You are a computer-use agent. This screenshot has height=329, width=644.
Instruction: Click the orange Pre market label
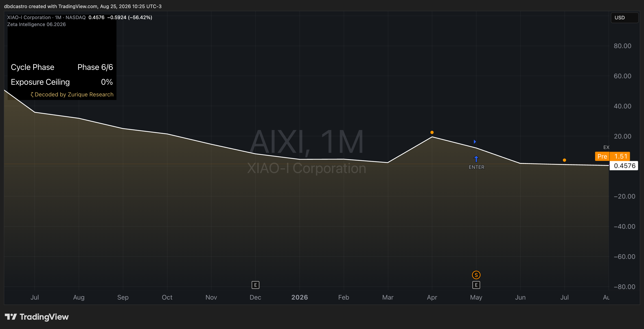(602, 156)
